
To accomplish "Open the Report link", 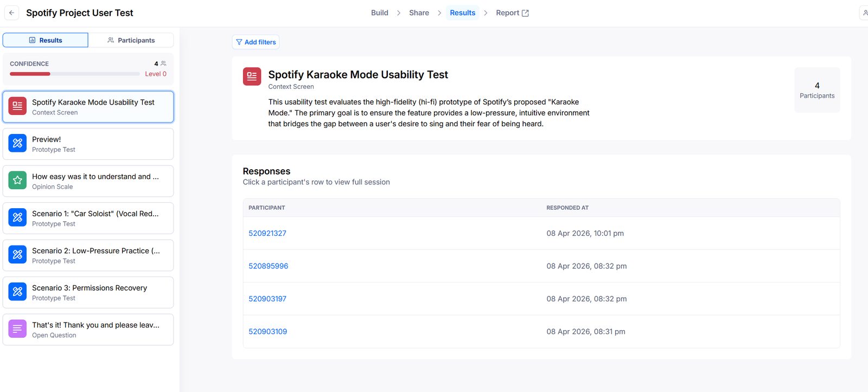I will pos(512,12).
